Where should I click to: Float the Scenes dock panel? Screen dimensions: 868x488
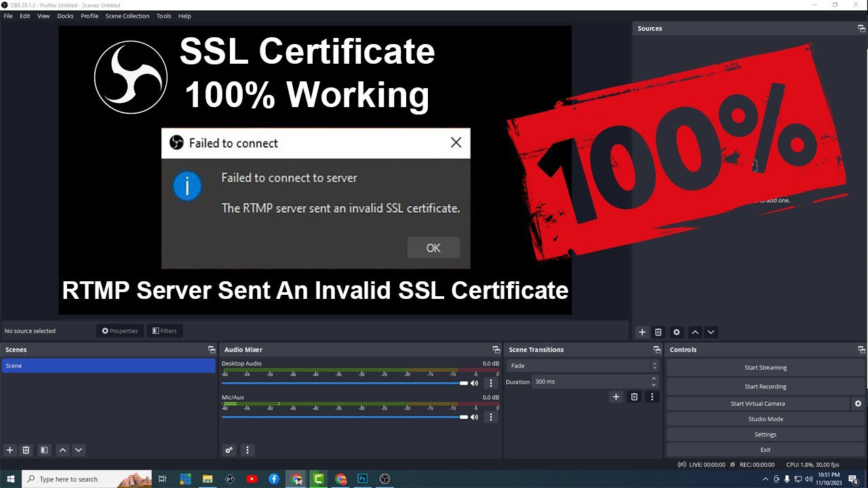coord(212,350)
